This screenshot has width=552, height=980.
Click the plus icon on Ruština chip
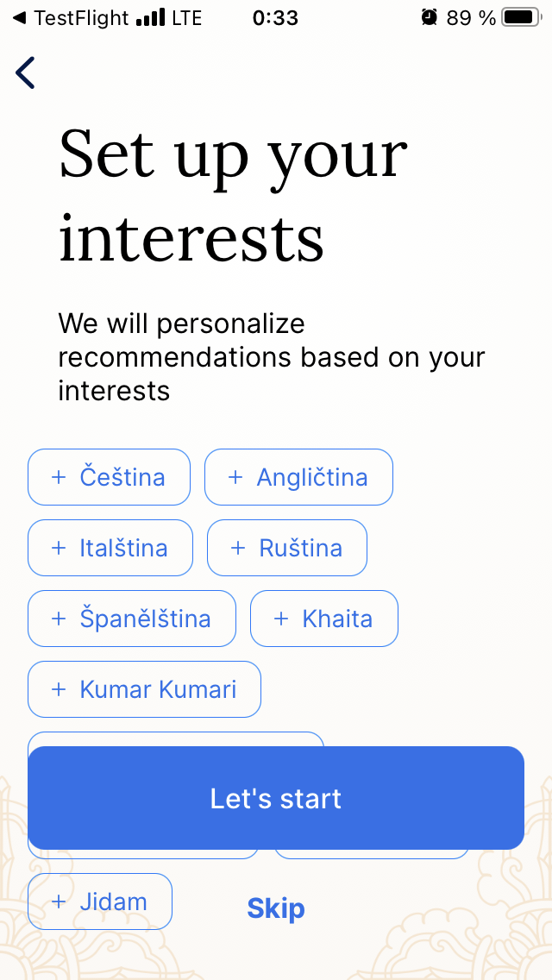click(238, 548)
